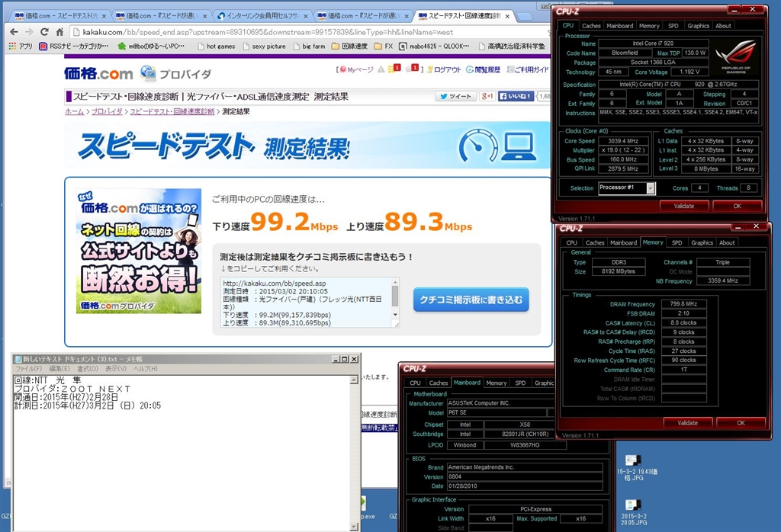Open the speech bubble notification with badge 1
Screen dimensions: 781x532
point(413,69)
